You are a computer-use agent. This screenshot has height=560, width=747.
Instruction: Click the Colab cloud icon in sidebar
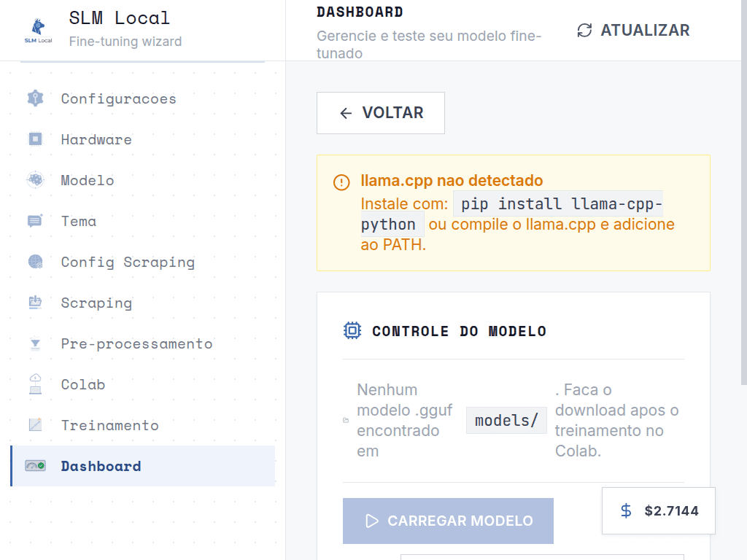[35, 384]
